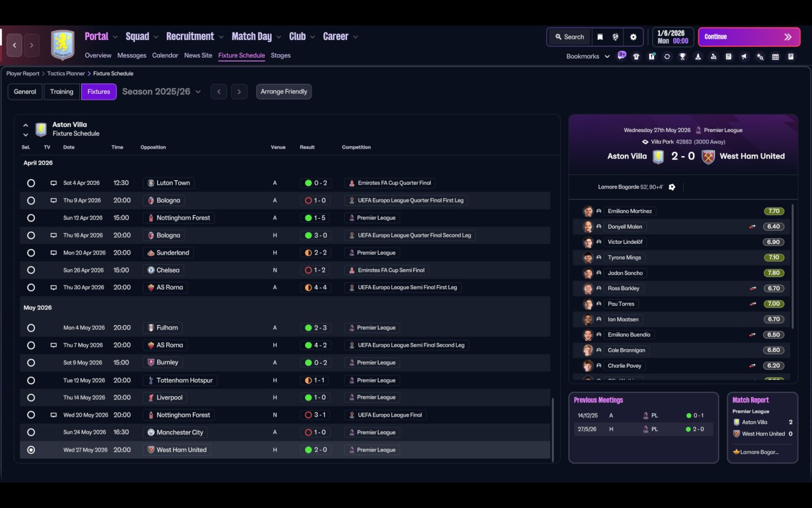Expand the Career menu dropdown arrow
The height and width of the screenshot is (508, 812).
(x=355, y=37)
